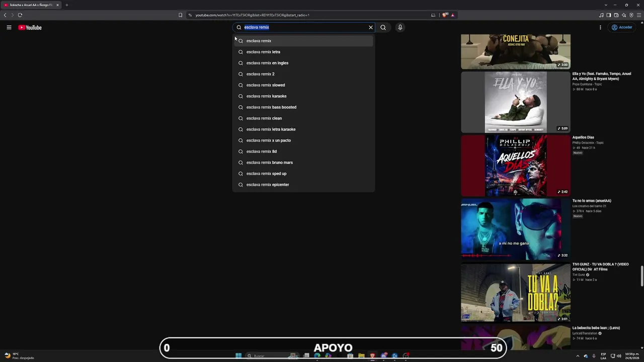This screenshot has width=644, height=362.
Task: Choose the suggestion 'esclava remix'
Action: pos(303,41)
